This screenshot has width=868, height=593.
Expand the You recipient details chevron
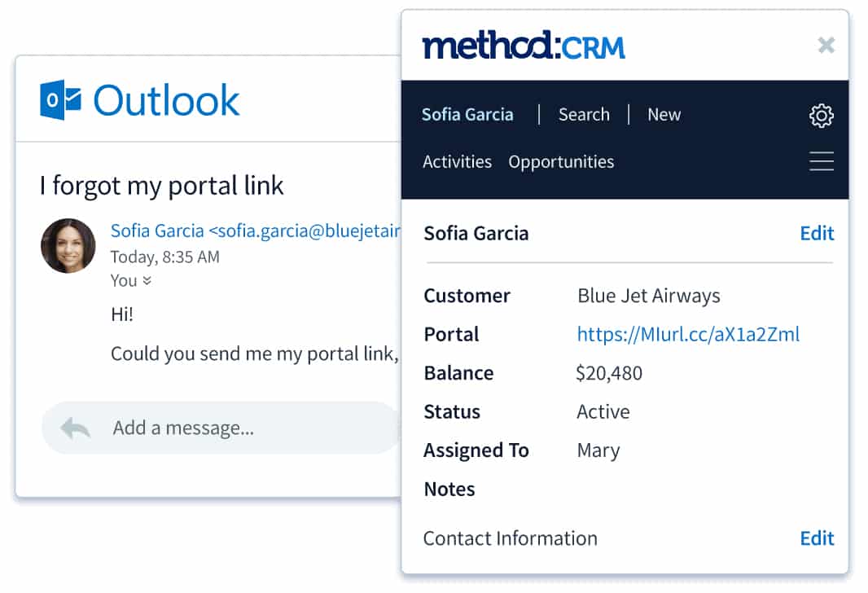point(148,281)
